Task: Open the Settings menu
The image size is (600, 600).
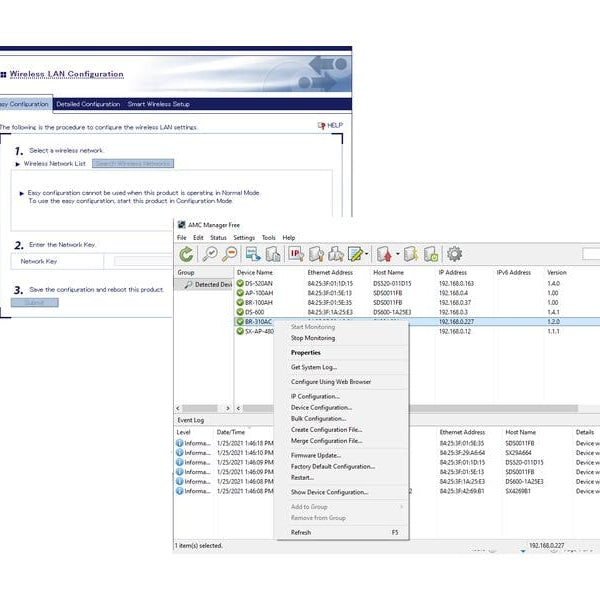Action: click(244, 238)
